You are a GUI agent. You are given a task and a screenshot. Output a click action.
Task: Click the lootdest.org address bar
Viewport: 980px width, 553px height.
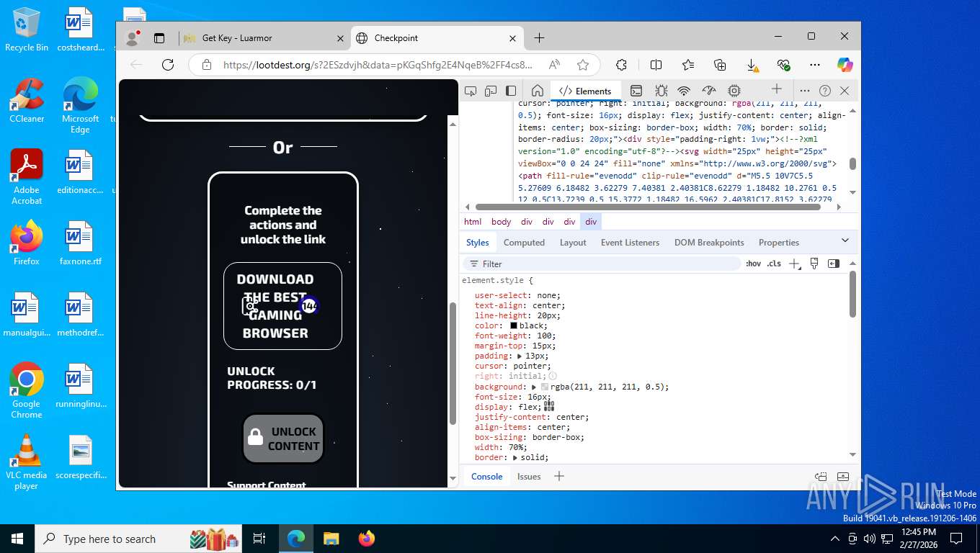click(378, 65)
